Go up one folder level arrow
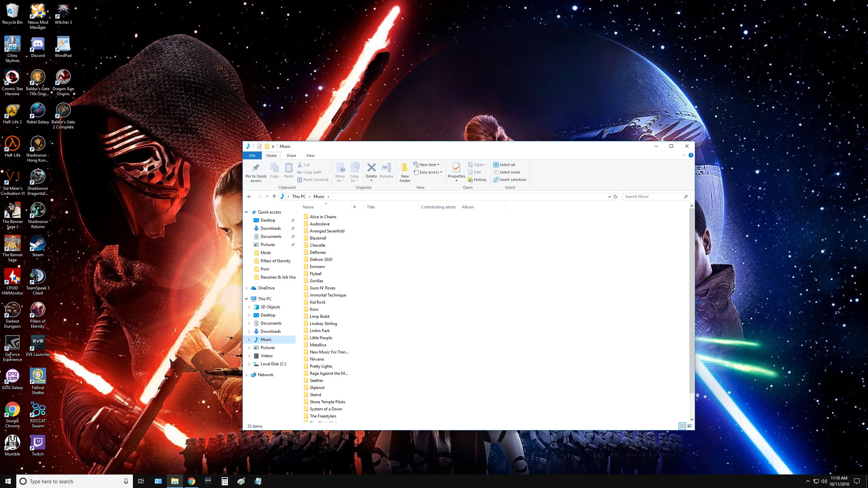This screenshot has width=868, height=488. click(274, 197)
